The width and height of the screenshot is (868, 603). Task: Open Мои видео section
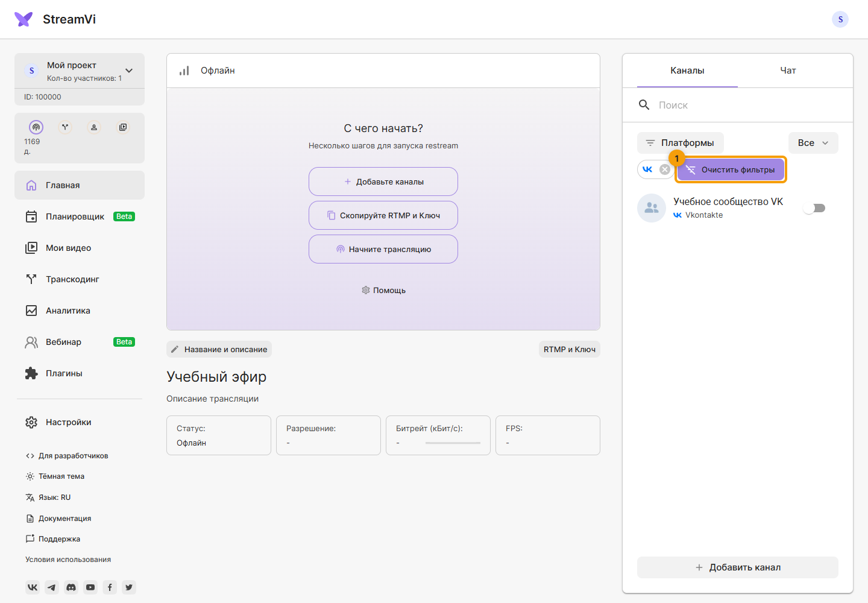point(80,248)
